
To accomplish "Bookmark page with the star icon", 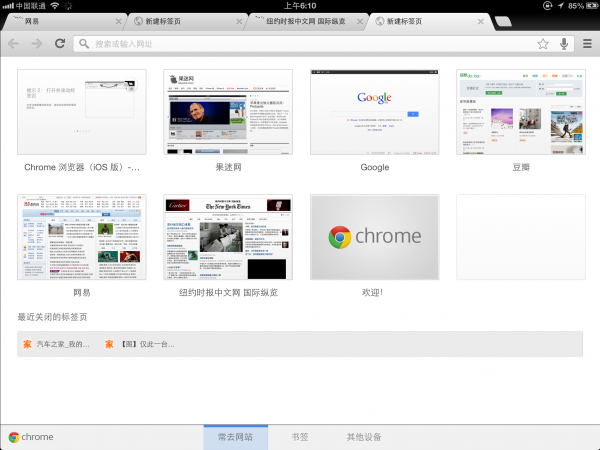I will [x=543, y=44].
